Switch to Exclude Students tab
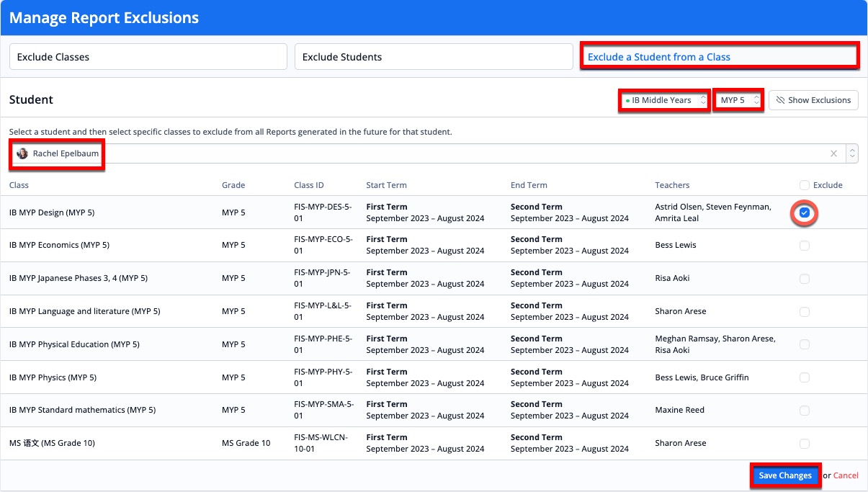868x492 pixels. click(434, 57)
